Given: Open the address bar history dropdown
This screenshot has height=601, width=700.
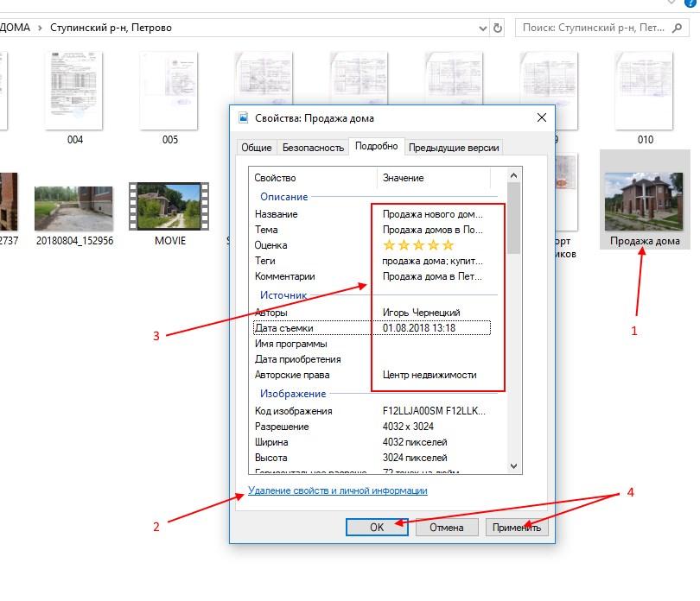Looking at the screenshot, I should click(x=482, y=28).
